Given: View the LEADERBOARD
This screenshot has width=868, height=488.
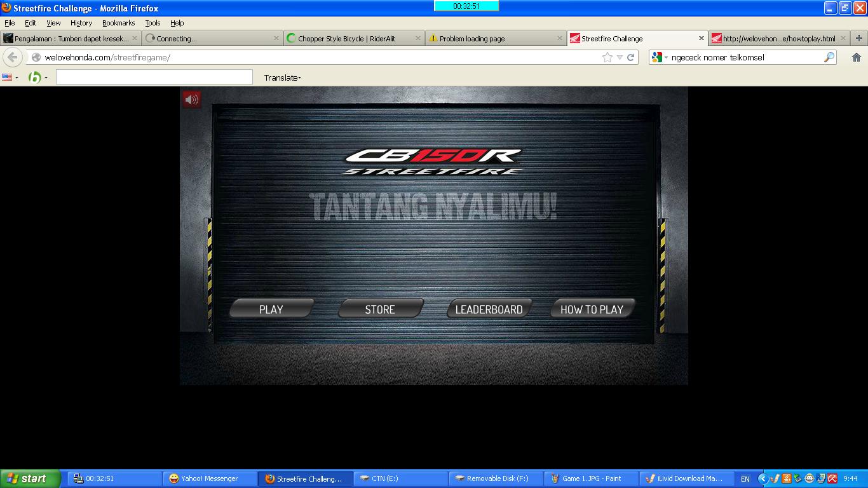Looking at the screenshot, I should tap(489, 309).
